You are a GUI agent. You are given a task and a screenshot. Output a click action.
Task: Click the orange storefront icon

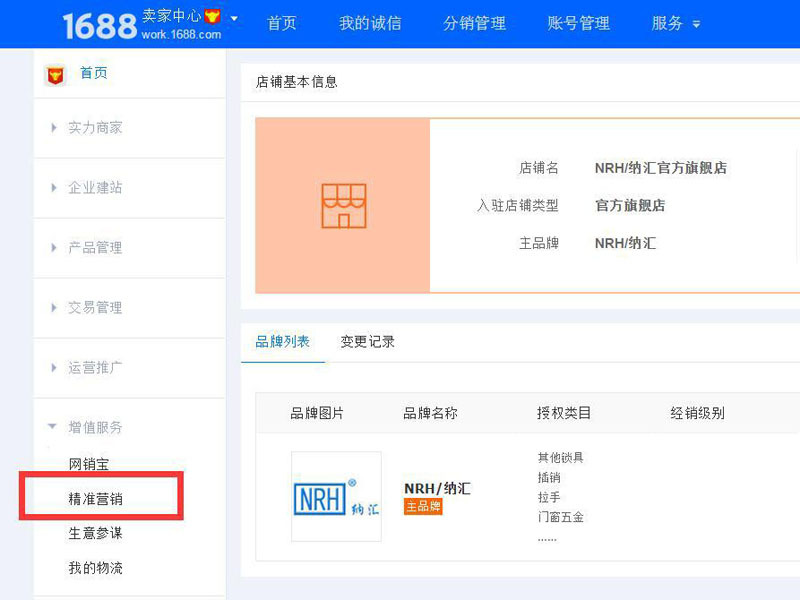click(343, 205)
